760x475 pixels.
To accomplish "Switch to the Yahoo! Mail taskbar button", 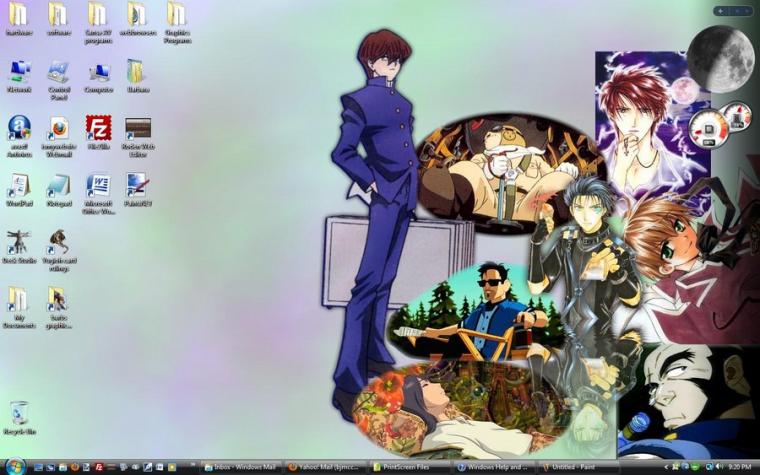I will (x=326, y=467).
